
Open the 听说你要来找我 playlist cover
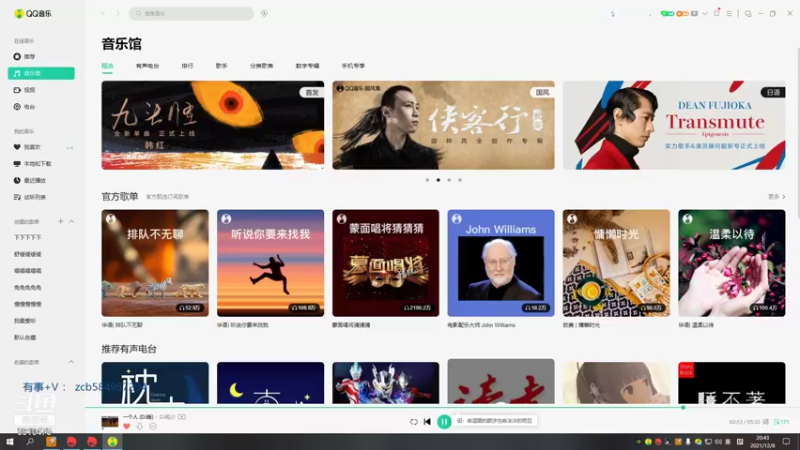point(270,263)
